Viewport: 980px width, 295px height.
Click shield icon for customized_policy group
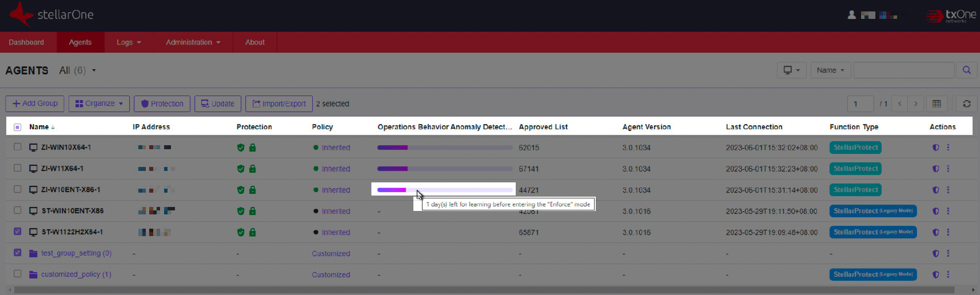(x=935, y=274)
